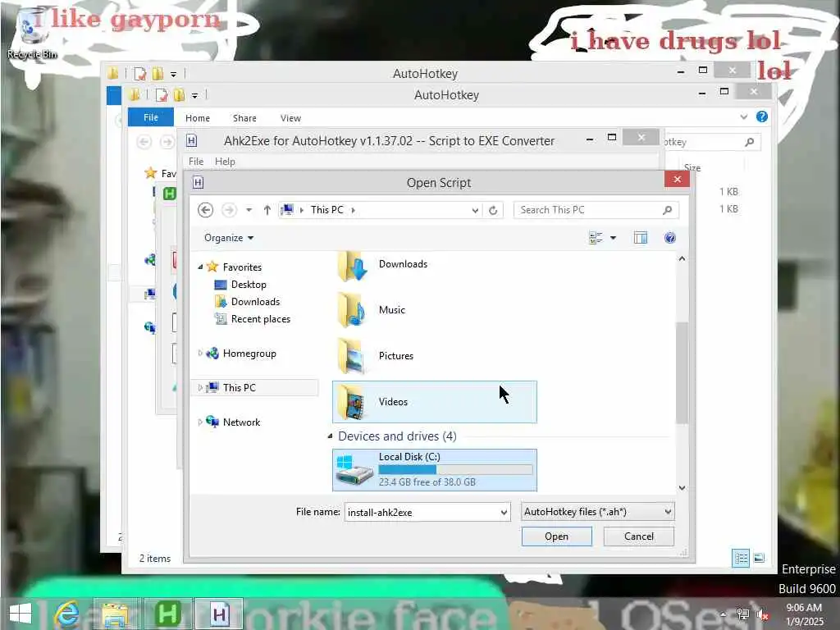Open File tab in AutoHotkey explorer window

tap(151, 117)
